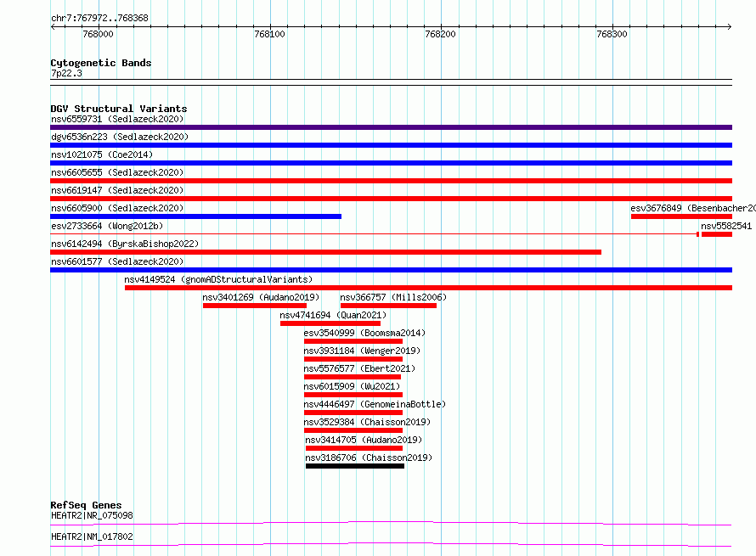Click the nsv4741694 (Quan2021) label

(333, 315)
